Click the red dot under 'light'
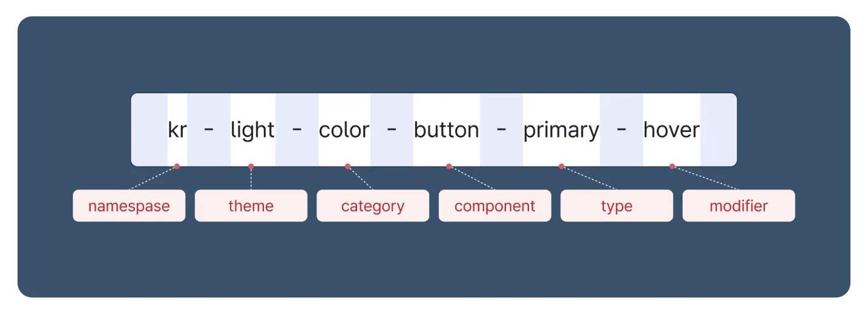This screenshot has height=309, width=868. click(251, 166)
